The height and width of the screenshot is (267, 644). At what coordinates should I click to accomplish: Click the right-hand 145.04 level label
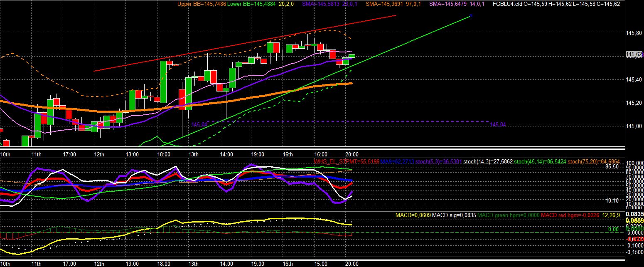[x=498, y=124]
